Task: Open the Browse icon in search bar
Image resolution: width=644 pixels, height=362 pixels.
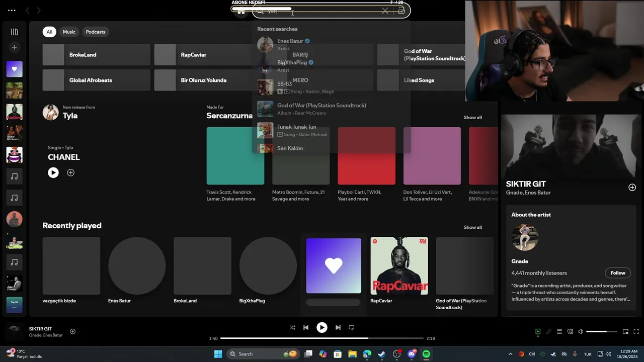Action: (401, 11)
